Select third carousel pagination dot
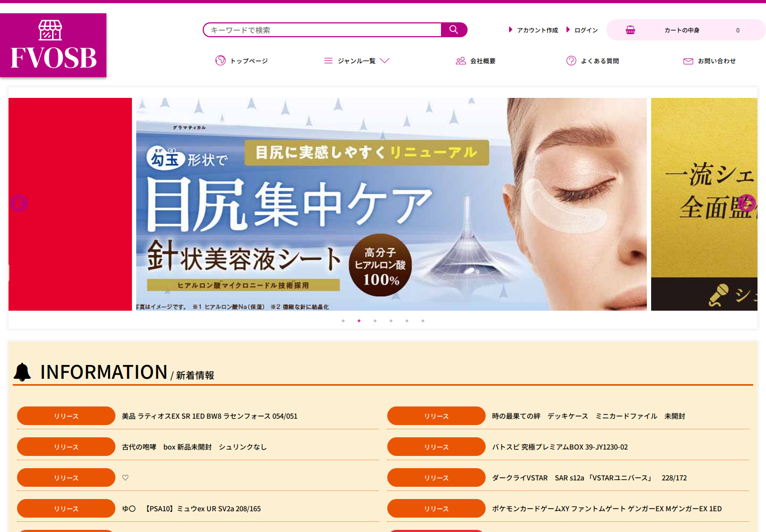 click(375, 321)
